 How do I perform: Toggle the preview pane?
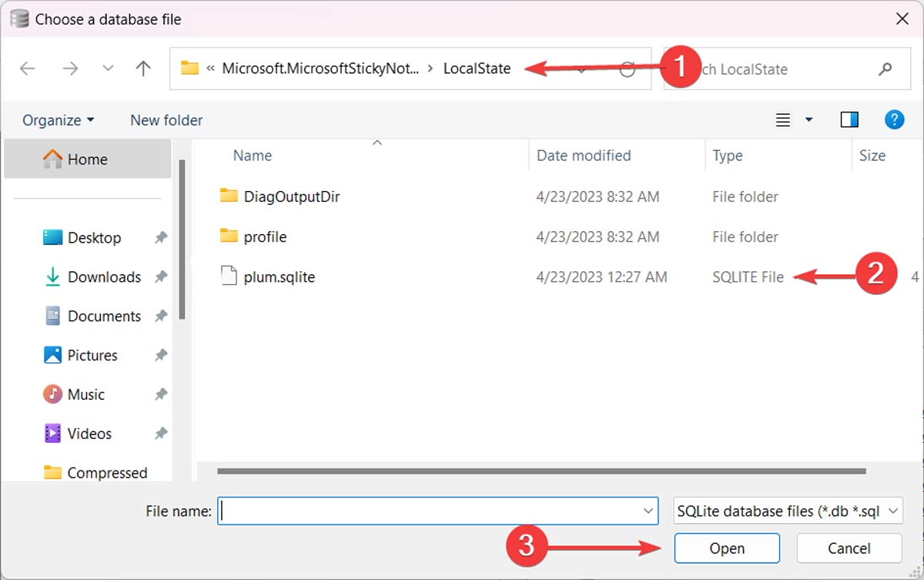coord(849,119)
